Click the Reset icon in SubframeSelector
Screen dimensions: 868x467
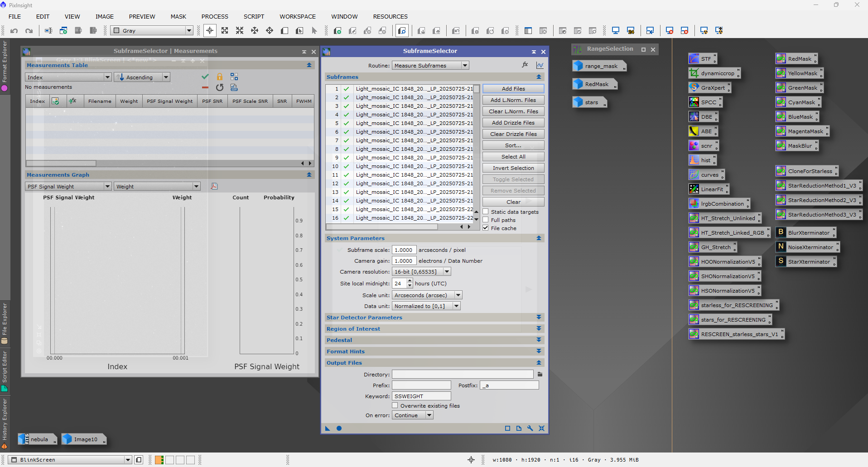541,428
